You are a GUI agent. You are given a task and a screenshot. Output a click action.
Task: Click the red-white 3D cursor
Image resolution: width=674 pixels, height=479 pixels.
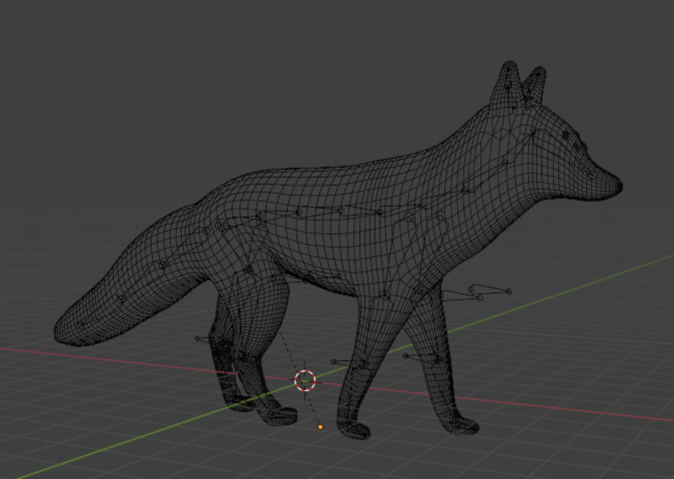pos(306,380)
